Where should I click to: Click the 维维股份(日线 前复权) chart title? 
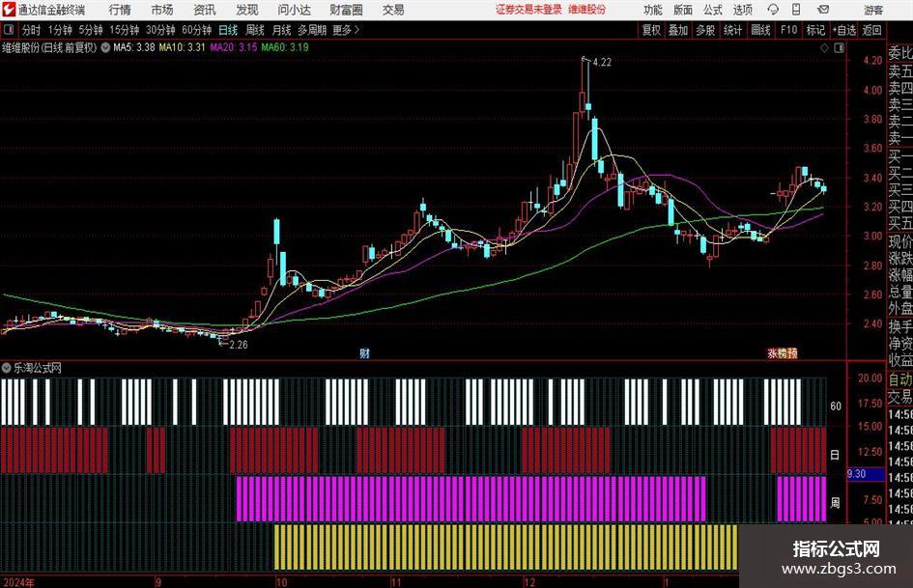tap(49, 47)
